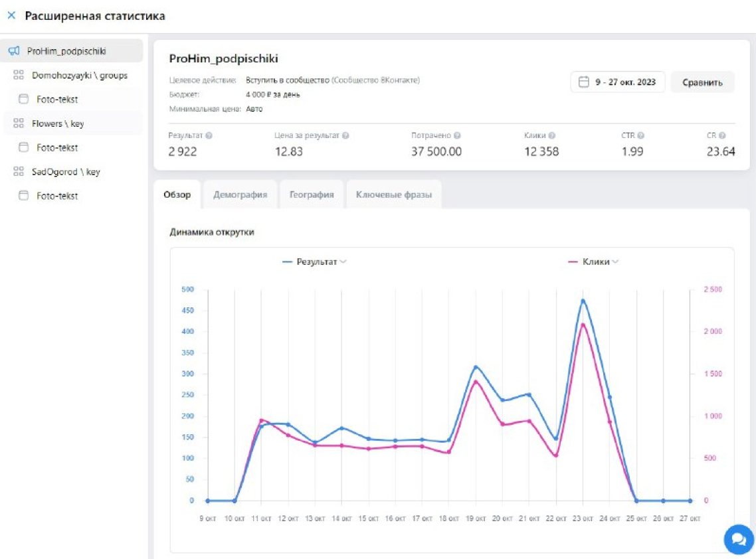Select Foto-tekst ad under Flowers \ key
Viewport: 756px width, 559px height.
click(57, 147)
